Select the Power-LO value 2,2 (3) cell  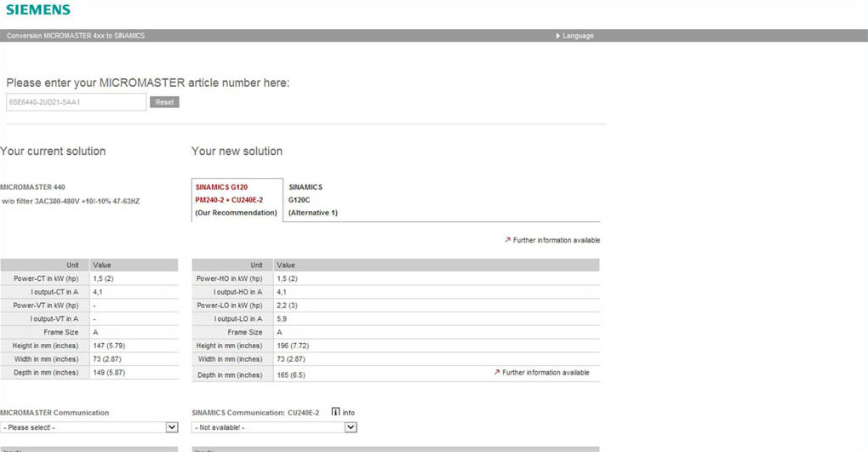point(288,306)
